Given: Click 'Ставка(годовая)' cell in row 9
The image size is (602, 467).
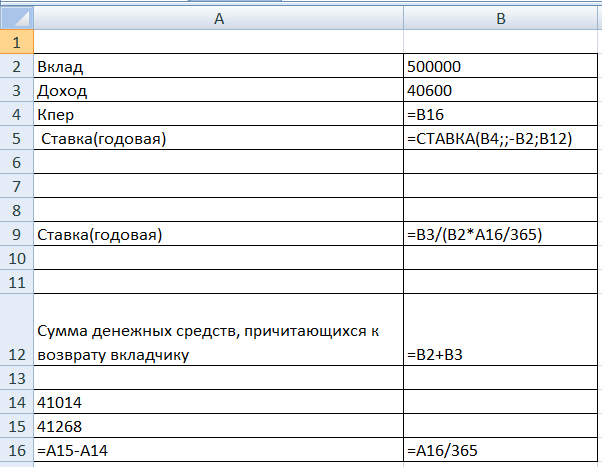Looking at the screenshot, I should [218, 234].
